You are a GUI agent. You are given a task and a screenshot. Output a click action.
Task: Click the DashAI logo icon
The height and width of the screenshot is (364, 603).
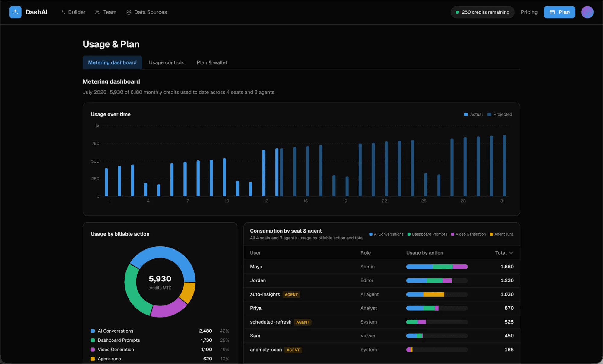15,12
